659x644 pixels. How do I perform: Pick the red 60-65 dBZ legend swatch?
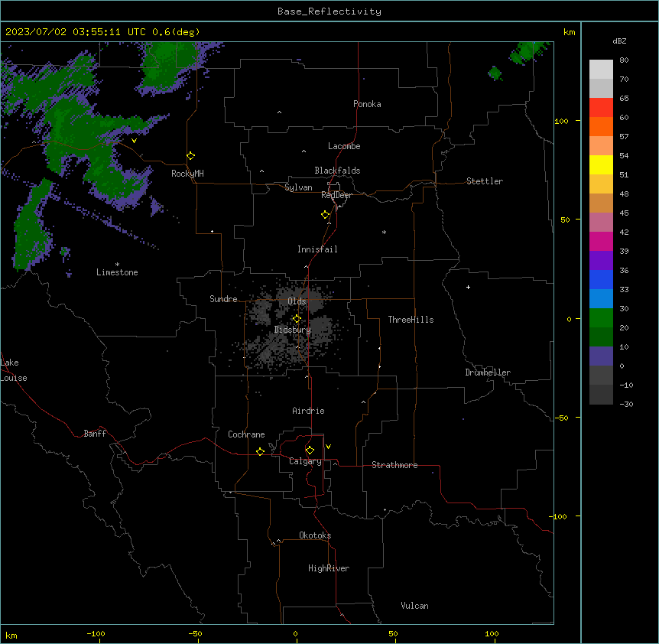pyautogui.click(x=601, y=107)
